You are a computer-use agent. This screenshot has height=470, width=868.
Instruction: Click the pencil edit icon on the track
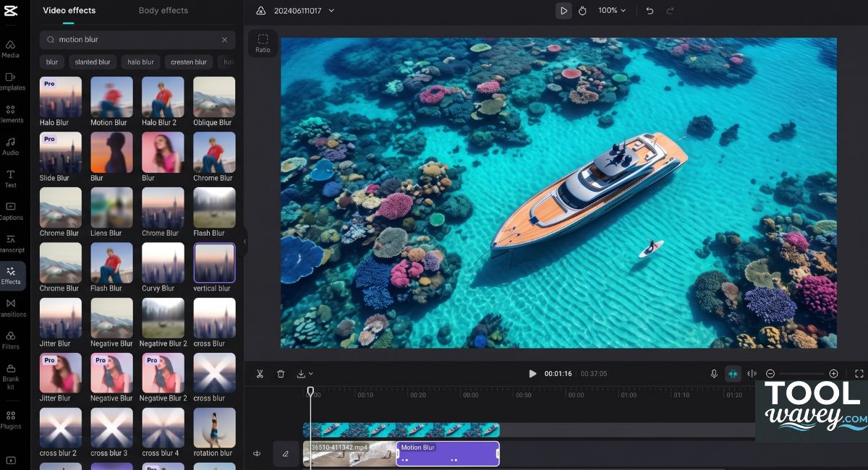[x=286, y=453]
